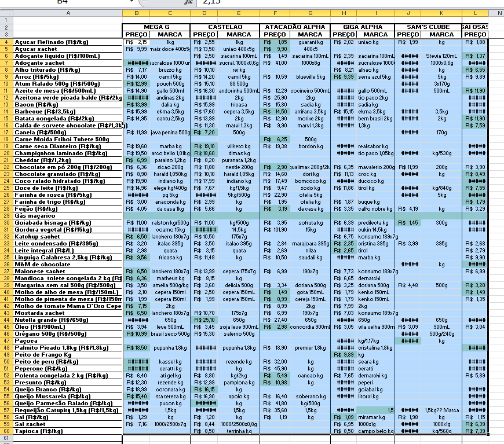Select row 1 header
The image size is (504, 444).
[6, 20]
